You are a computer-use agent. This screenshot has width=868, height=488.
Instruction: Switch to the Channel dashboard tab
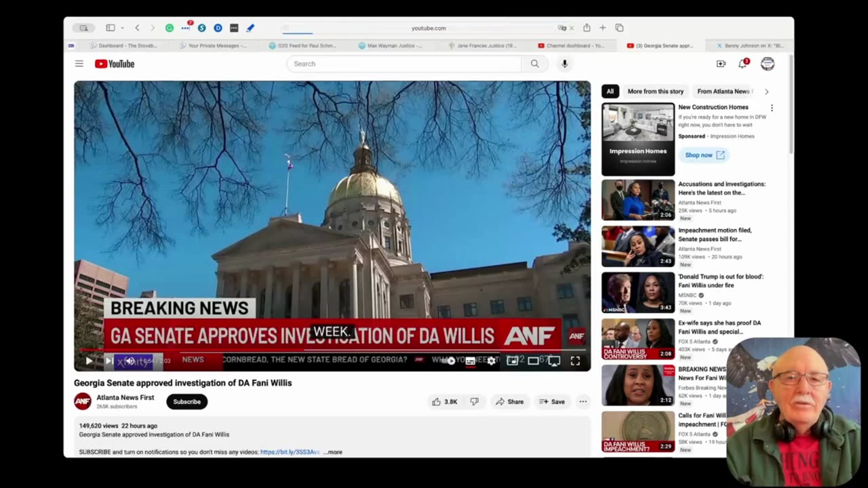[571, 45]
